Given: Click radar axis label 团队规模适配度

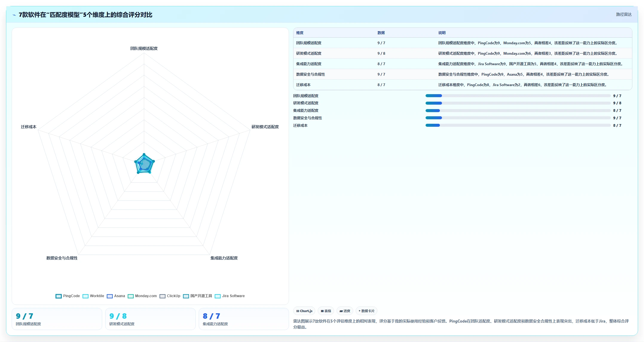Looking at the screenshot, I should click(144, 48).
